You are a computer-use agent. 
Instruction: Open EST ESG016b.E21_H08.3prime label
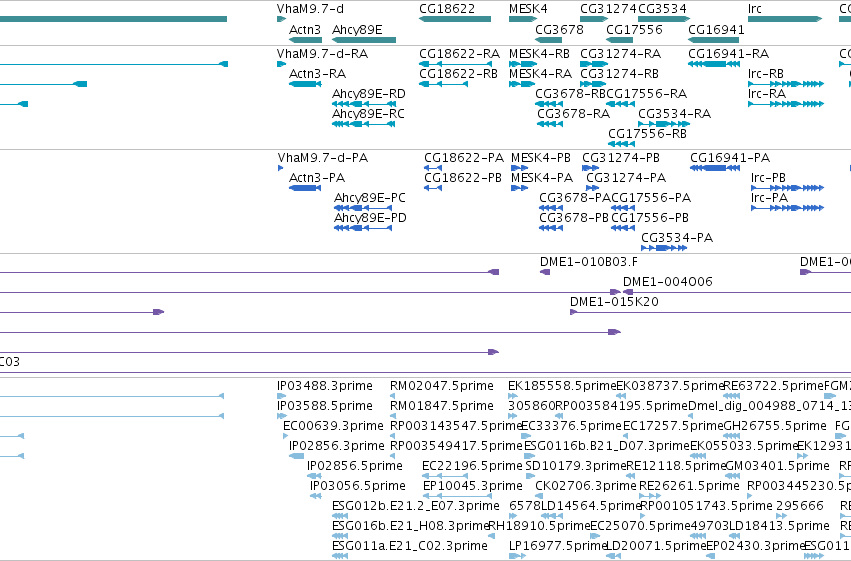click(411, 526)
